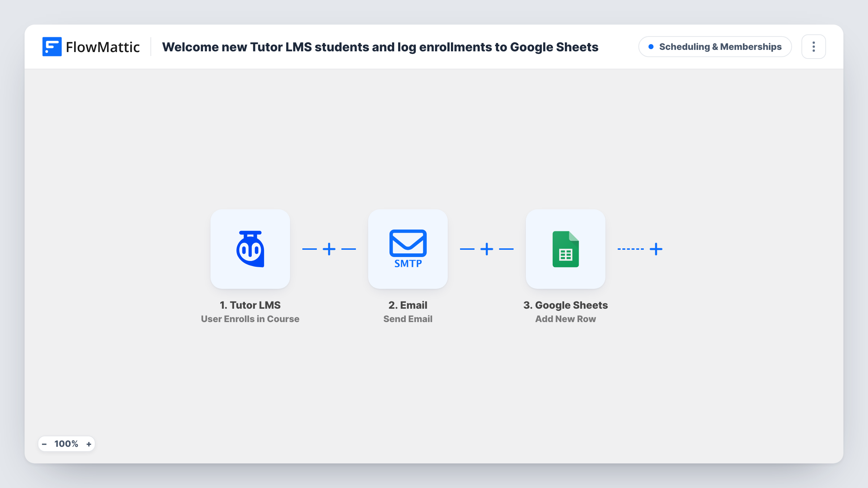Click the '3. Google Sheets' label
Screen dimensions: 868x488
(566, 305)
